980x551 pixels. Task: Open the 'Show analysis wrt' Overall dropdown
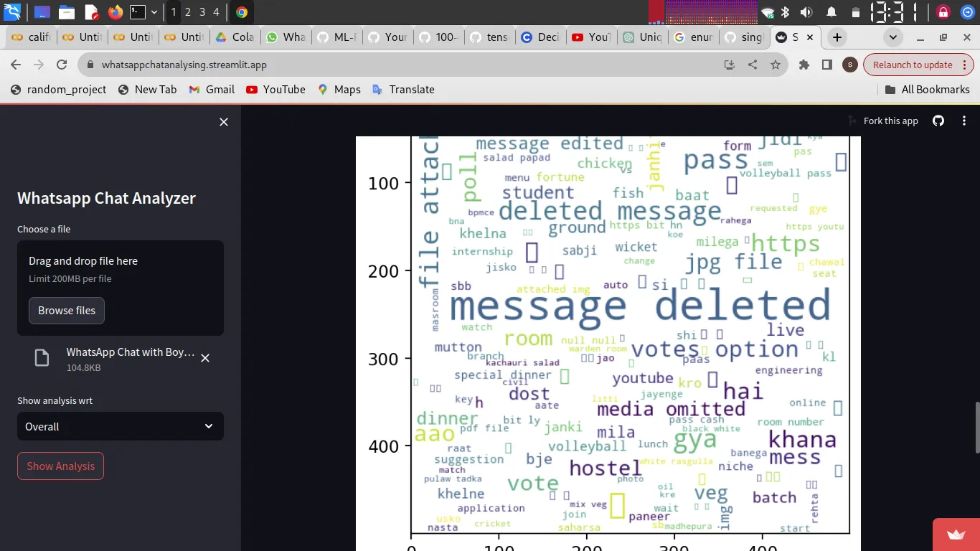[120, 426]
